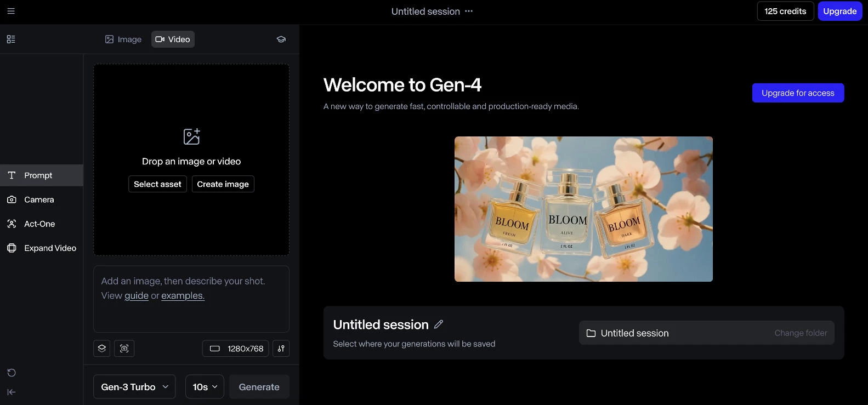Click the sessions list icon
868x405 pixels.
[11, 39]
